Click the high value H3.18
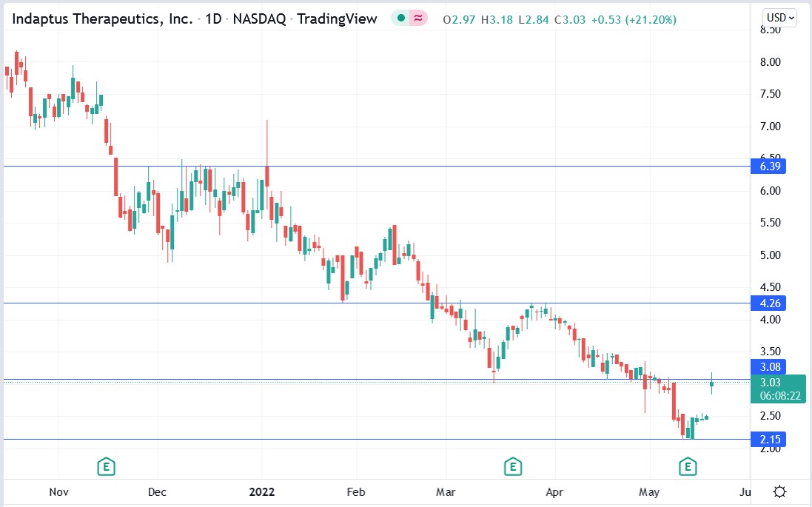812x507 pixels. [x=497, y=20]
